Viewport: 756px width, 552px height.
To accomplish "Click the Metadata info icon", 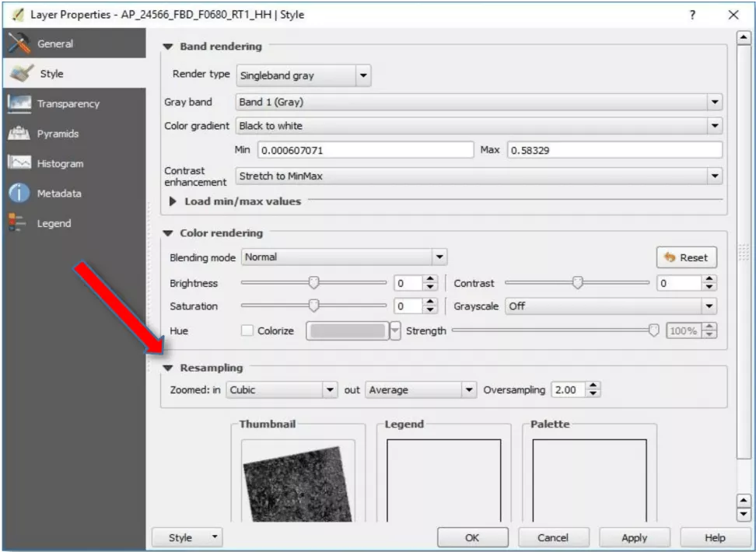I will point(19,194).
